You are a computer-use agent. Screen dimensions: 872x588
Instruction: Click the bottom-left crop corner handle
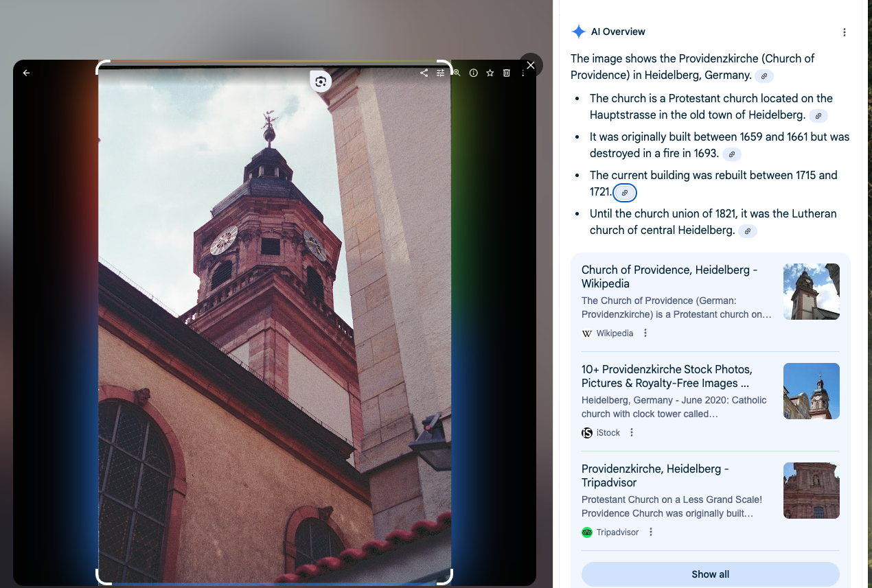102,578
